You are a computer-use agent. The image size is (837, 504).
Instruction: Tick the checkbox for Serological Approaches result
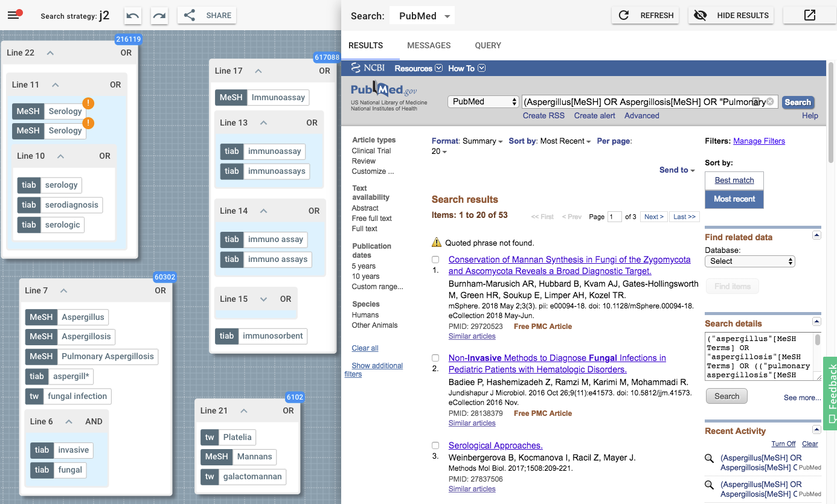(435, 445)
